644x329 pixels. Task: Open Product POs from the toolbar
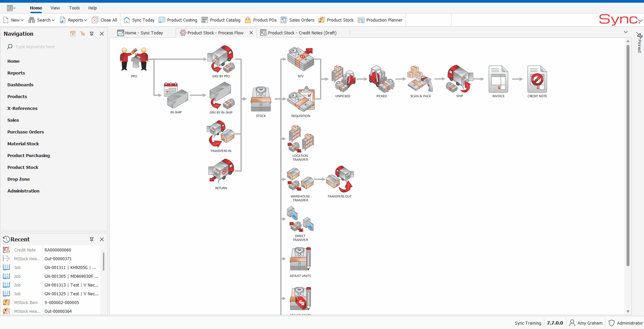click(261, 20)
